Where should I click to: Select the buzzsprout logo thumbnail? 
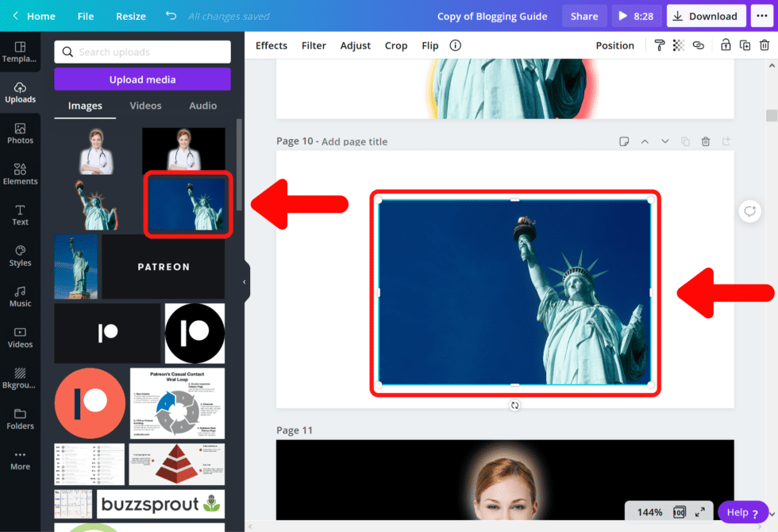click(160, 503)
